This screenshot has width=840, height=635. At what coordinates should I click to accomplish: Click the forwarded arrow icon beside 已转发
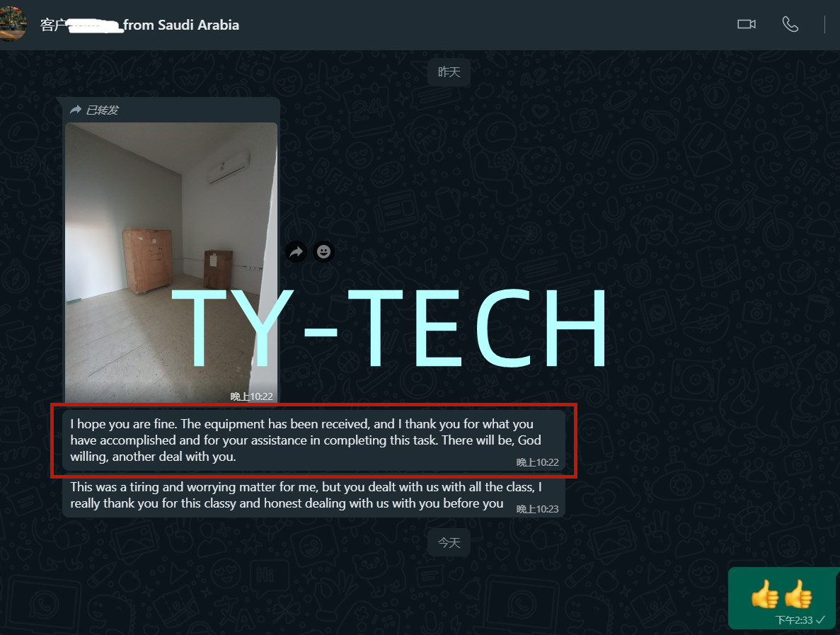[x=76, y=109]
